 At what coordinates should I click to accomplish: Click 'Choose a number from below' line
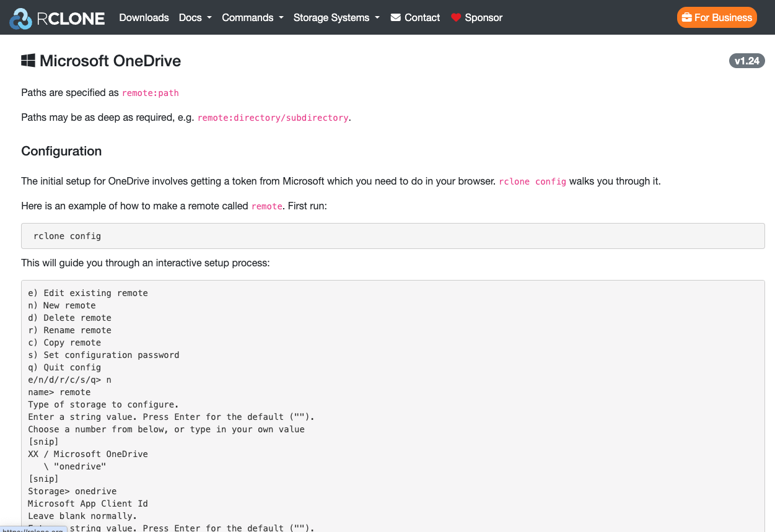(x=167, y=429)
